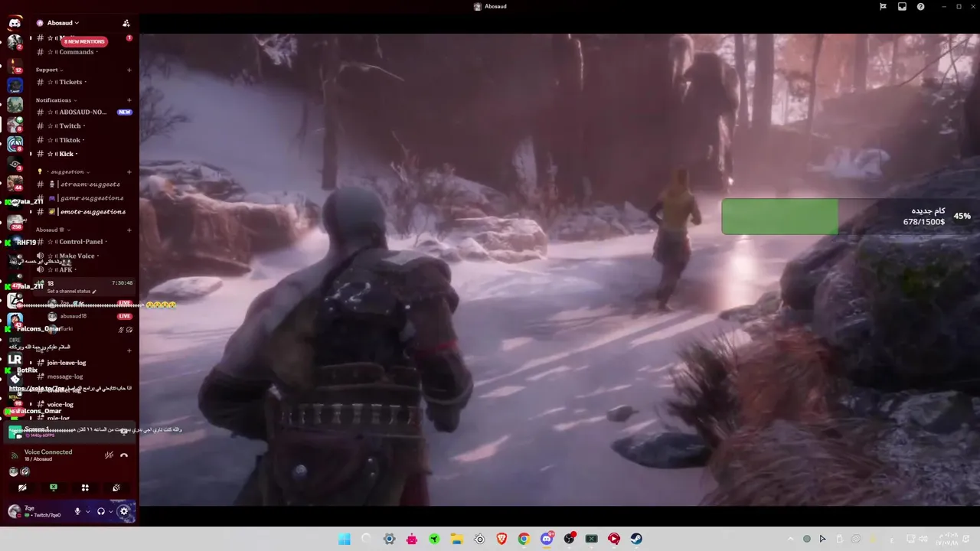
Task: Open Discord Help icon in title bar
Action: [x=921, y=6]
